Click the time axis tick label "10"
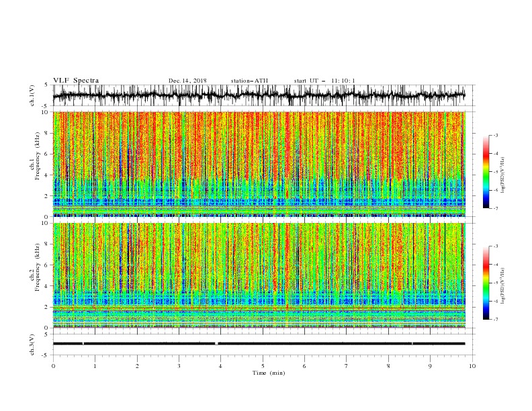Viewport: 532px width, 411px height. 472,366
